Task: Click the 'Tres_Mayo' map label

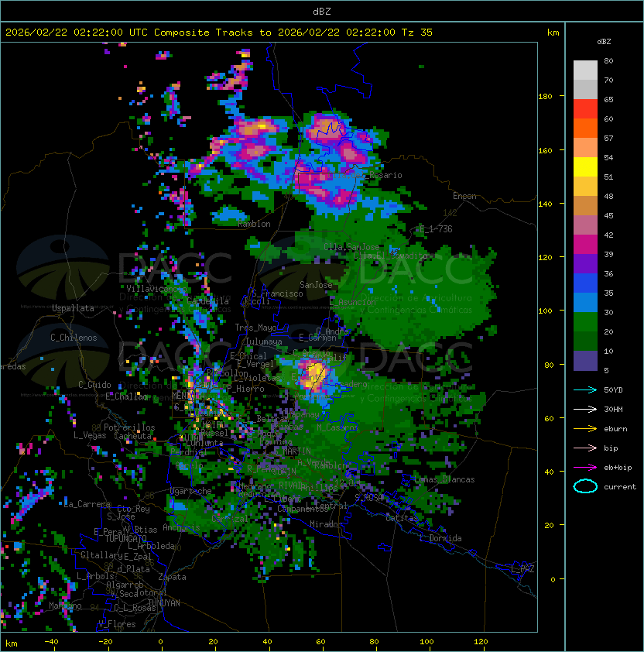Action: [255, 328]
